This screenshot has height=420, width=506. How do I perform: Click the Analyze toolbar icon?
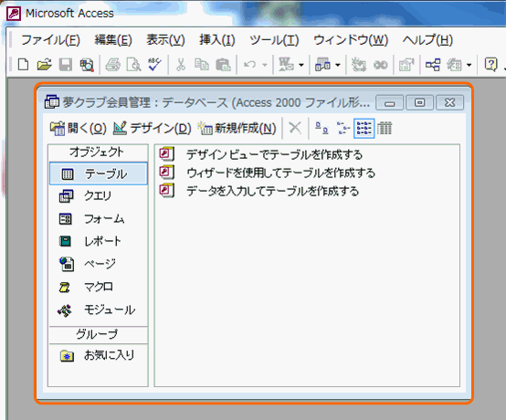coord(322,65)
